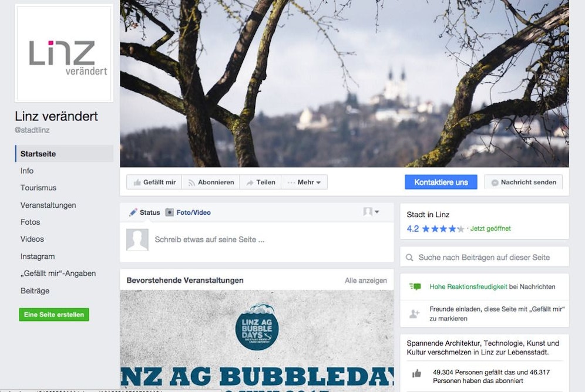Click the Freunde einladen person icon

point(415,314)
